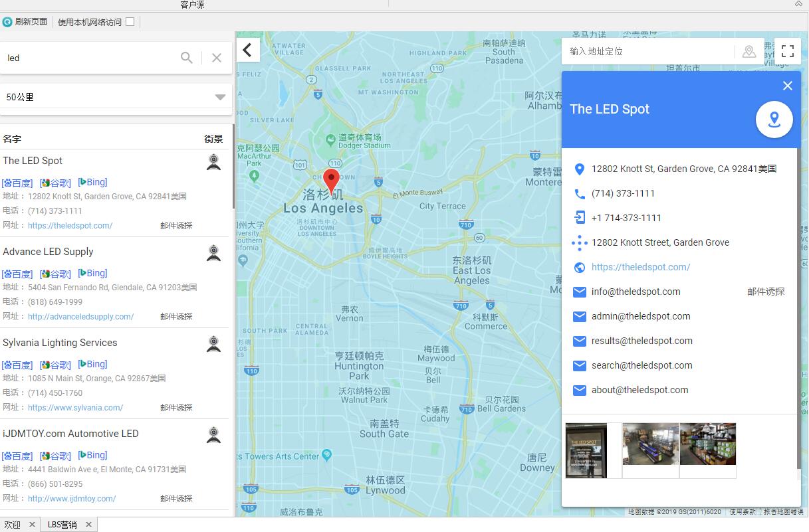The width and height of the screenshot is (809, 532).
Task: Switch to the 欢迎 tab
Action: [12, 525]
